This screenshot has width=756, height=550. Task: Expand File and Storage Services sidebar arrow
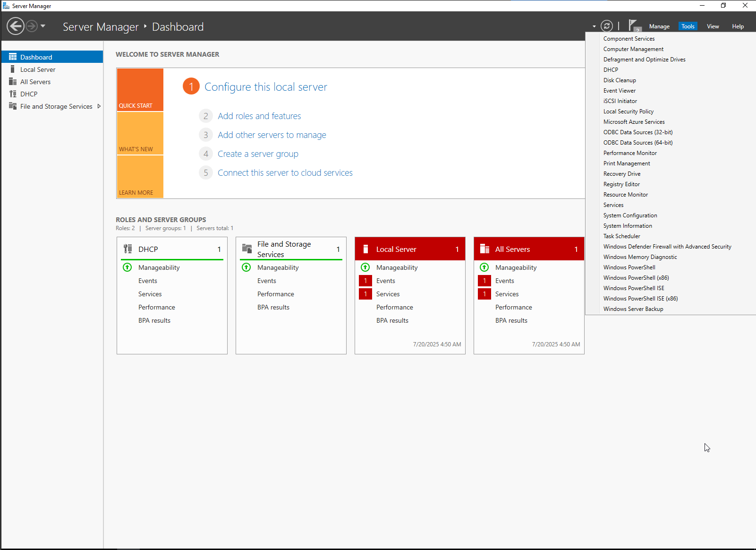point(99,106)
